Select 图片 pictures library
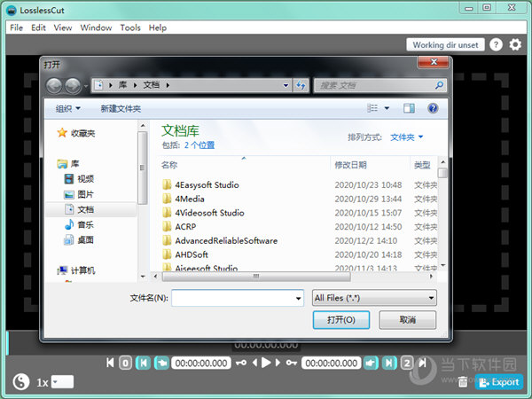The width and height of the screenshot is (532, 399). pyautogui.click(x=79, y=194)
